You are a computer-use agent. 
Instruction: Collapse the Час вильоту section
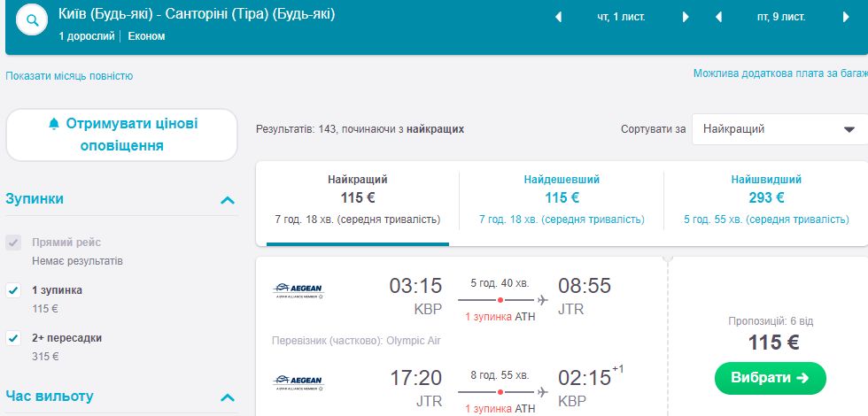(228, 397)
